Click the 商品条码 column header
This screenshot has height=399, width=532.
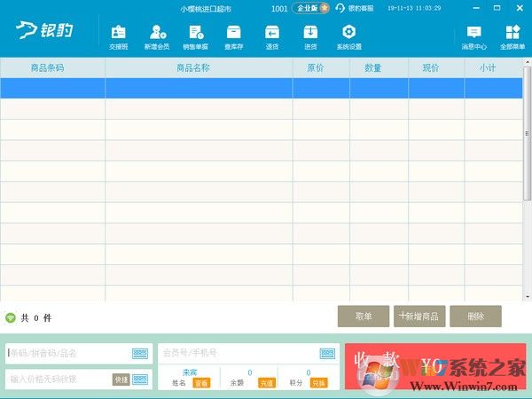pos(52,68)
